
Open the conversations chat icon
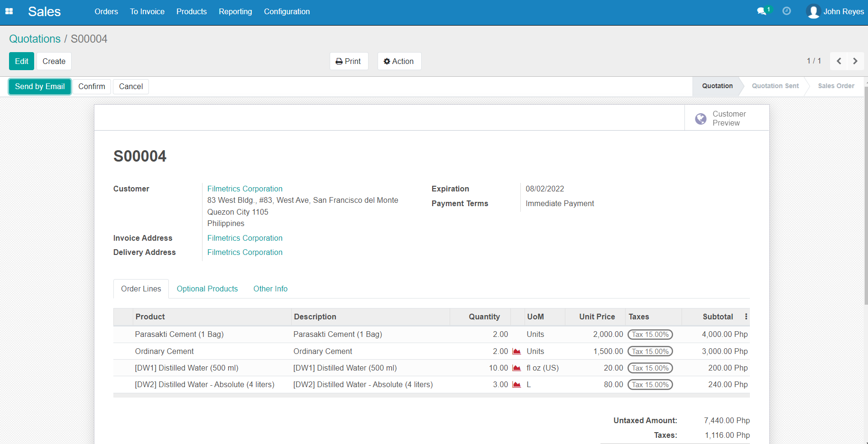pos(762,11)
